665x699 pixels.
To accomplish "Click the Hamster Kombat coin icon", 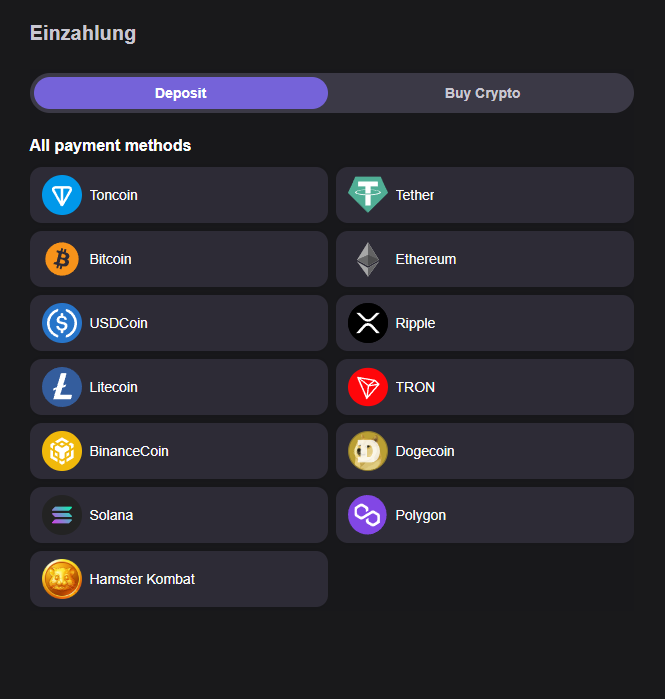I will pyautogui.click(x=62, y=579).
